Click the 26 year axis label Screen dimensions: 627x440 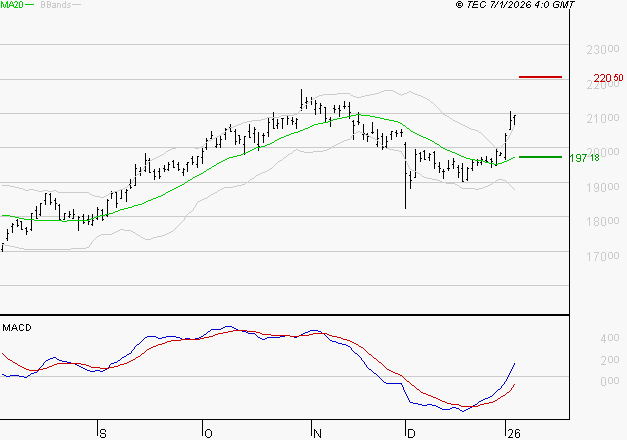[x=513, y=434]
